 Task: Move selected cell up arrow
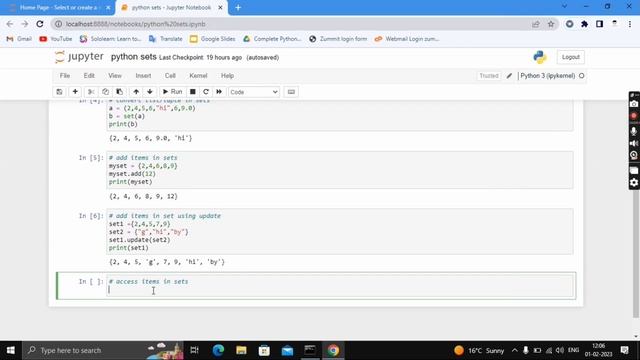[x=136, y=92]
